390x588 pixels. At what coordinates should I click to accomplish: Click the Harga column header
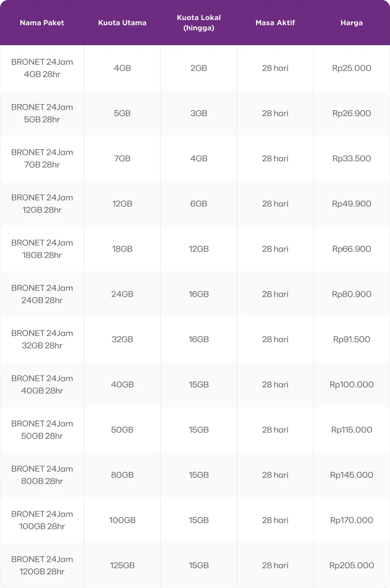(x=352, y=23)
